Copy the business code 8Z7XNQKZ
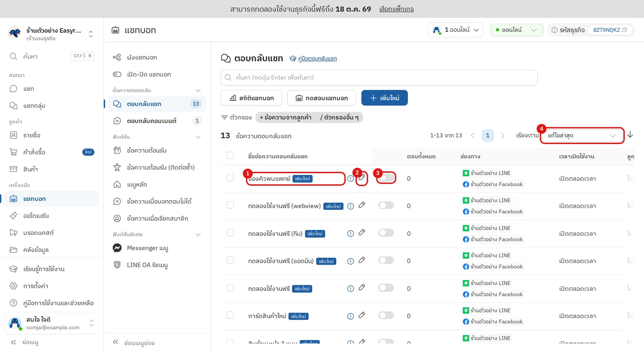This screenshot has height=353, width=644. click(x=624, y=30)
